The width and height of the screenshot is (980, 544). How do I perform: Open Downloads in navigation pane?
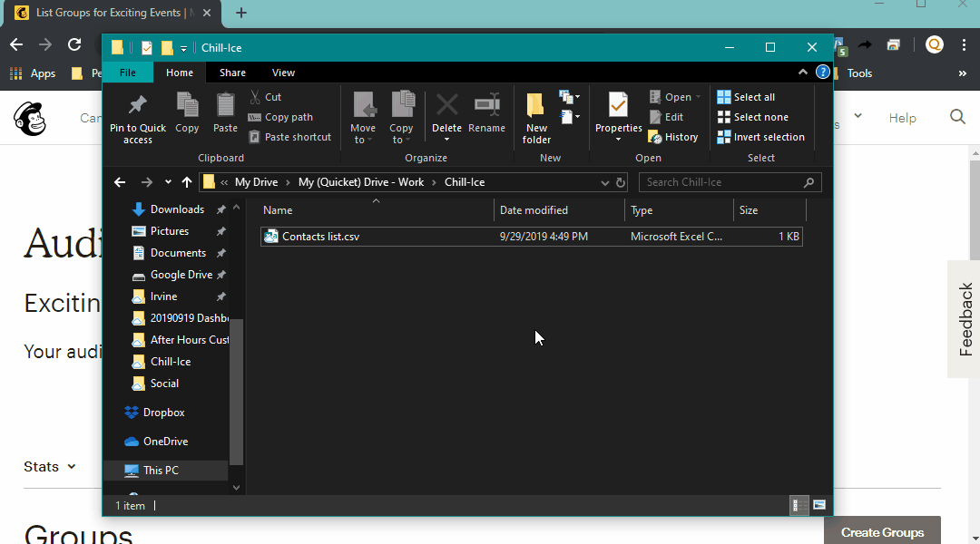pyautogui.click(x=177, y=209)
